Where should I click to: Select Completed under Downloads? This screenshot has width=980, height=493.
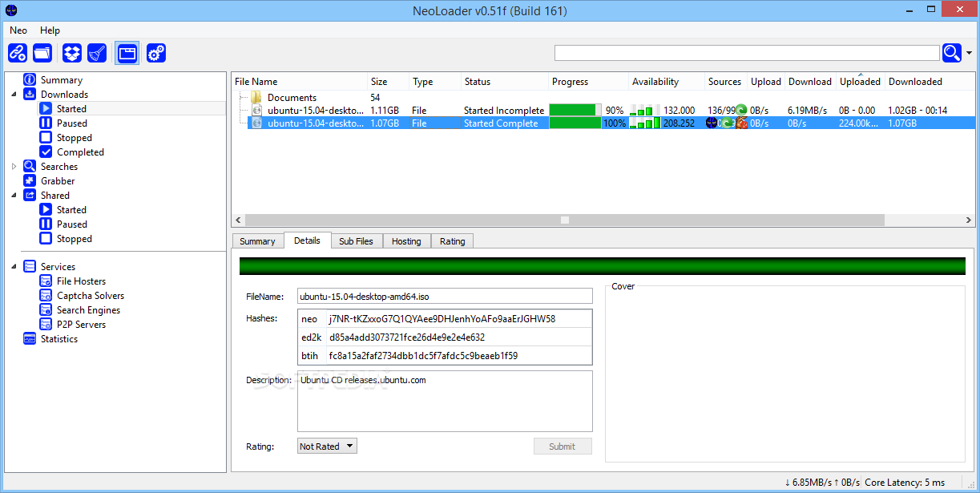click(x=80, y=152)
